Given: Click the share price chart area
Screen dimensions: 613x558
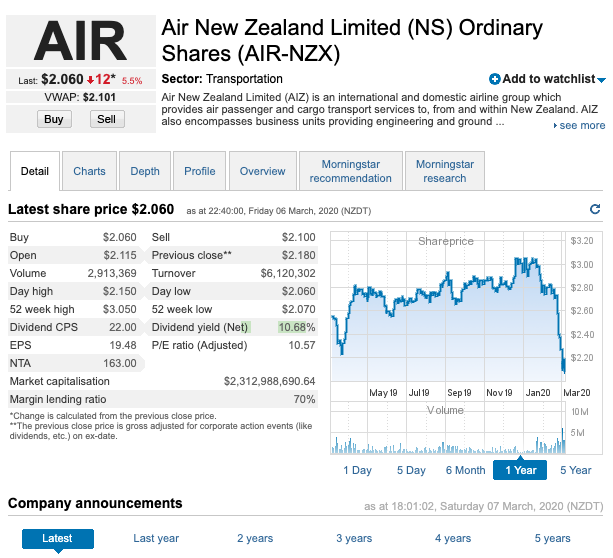Looking at the screenshot, I should point(448,310).
